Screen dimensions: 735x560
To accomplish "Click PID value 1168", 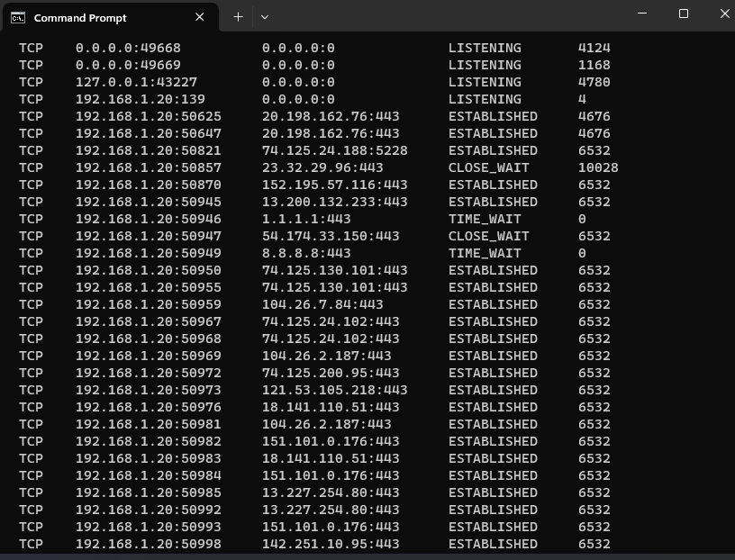I will point(594,65).
